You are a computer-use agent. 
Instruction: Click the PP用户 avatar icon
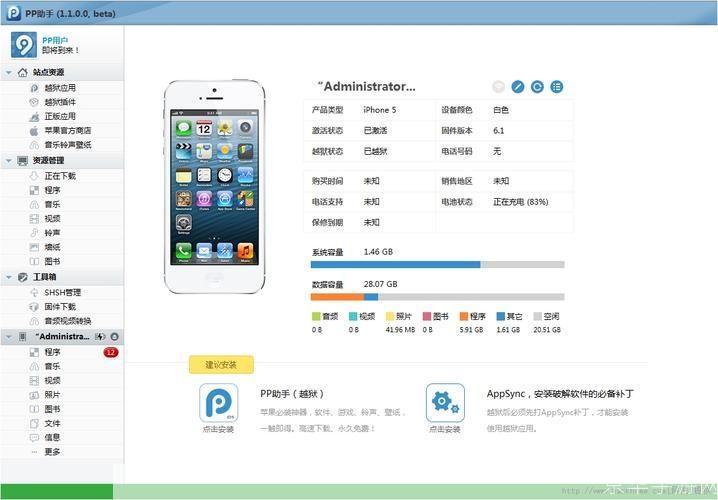(24, 44)
